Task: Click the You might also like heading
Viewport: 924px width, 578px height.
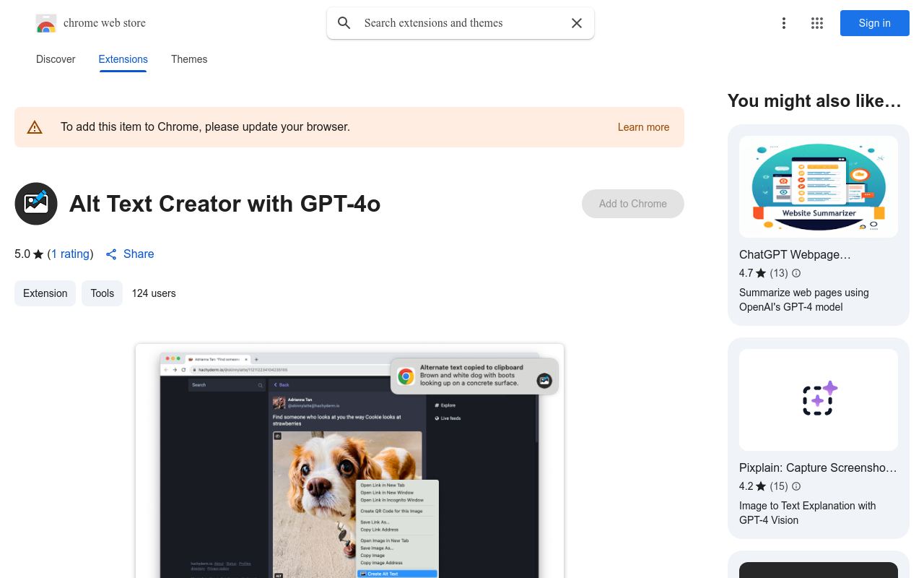Action: 814,101
